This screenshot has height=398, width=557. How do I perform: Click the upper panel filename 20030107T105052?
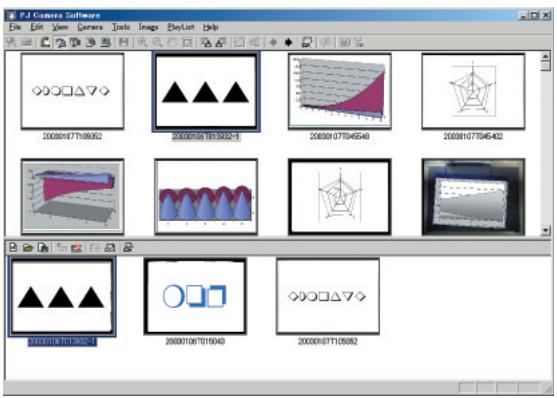tap(72, 136)
